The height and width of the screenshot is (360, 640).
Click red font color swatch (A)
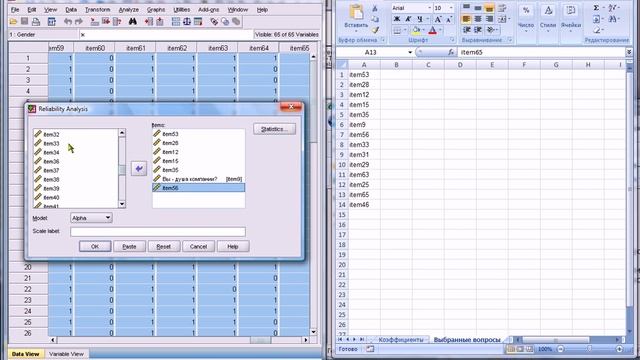433,30
